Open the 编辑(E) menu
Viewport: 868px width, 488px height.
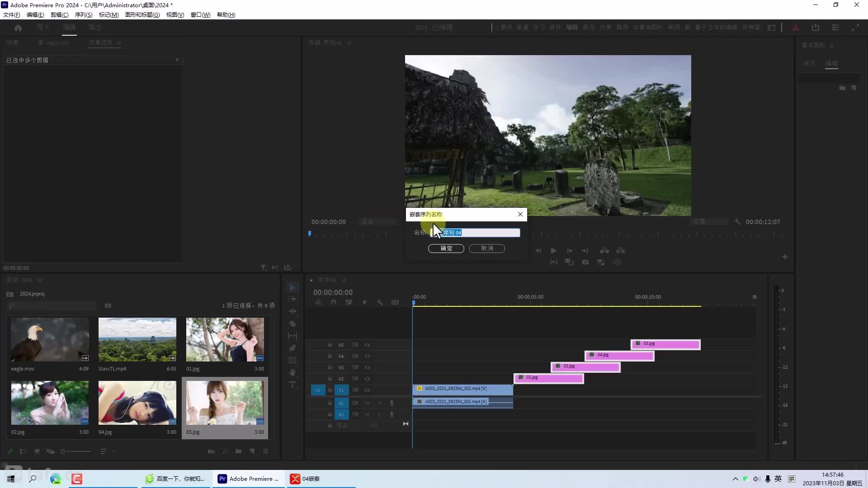(35, 15)
